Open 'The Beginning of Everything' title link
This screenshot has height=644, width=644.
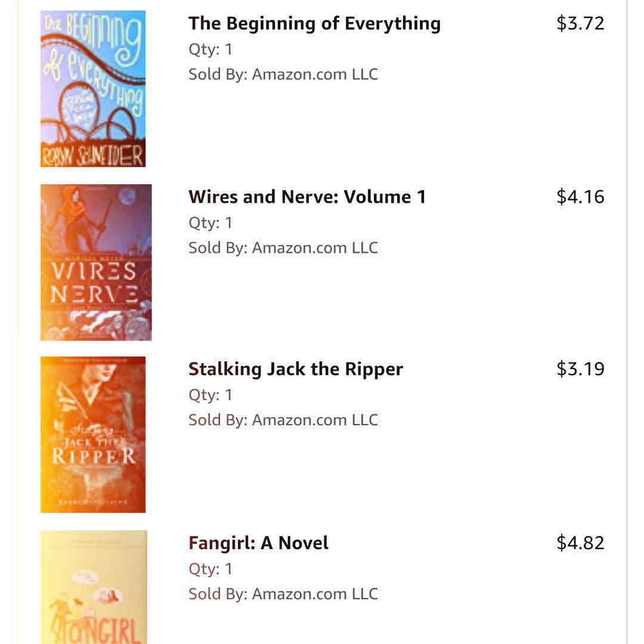tap(314, 23)
